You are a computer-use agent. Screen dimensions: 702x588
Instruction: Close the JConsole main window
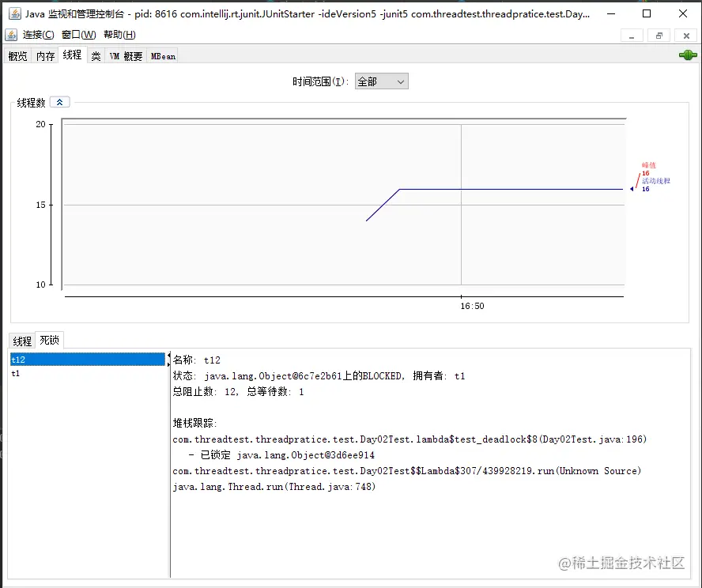(x=683, y=14)
